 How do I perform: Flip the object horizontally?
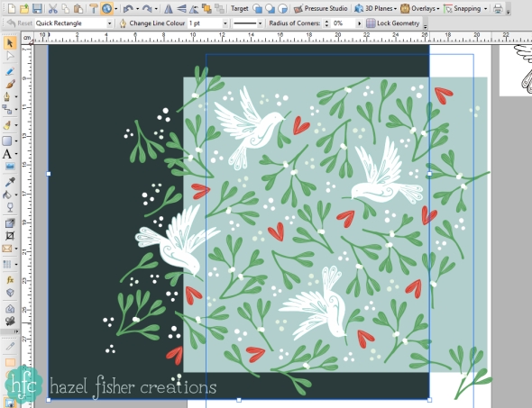169,8
